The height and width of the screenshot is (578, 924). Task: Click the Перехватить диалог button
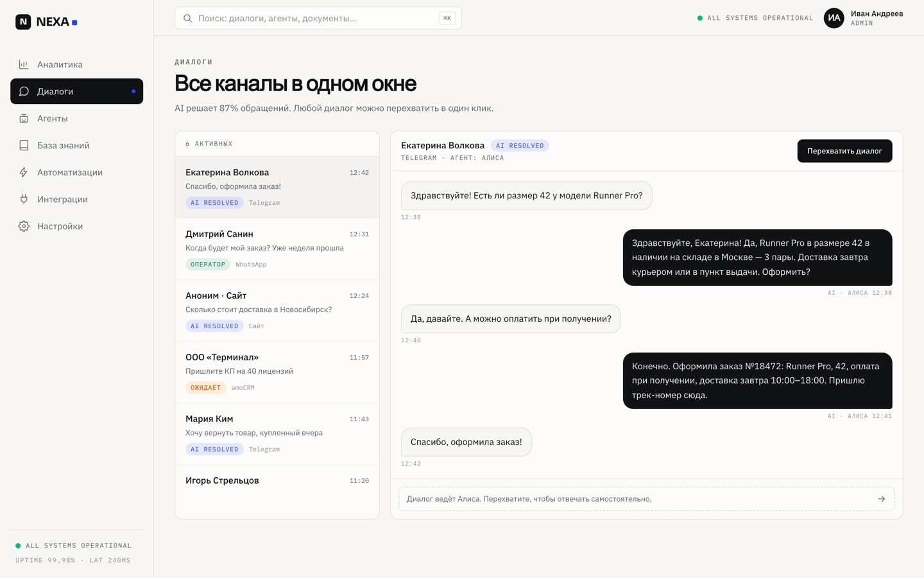(x=844, y=151)
